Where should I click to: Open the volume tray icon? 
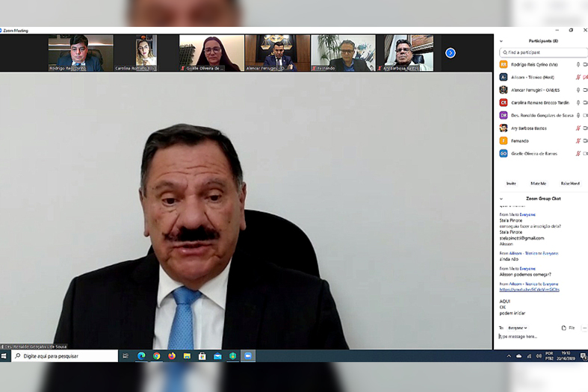click(x=539, y=356)
